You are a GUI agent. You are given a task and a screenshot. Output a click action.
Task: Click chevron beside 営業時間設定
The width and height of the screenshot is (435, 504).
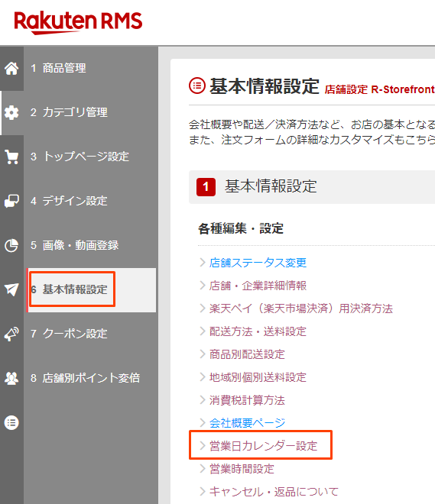203,469
